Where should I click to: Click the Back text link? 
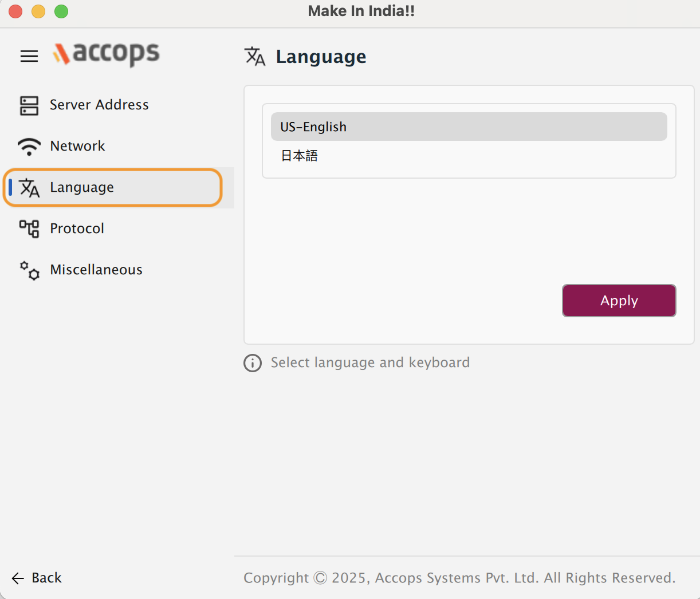tap(46, 578)
